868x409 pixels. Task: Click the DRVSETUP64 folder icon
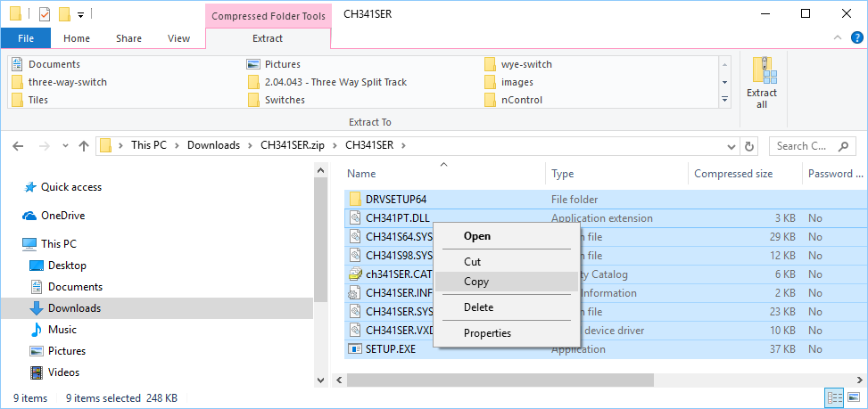point(355,199)
